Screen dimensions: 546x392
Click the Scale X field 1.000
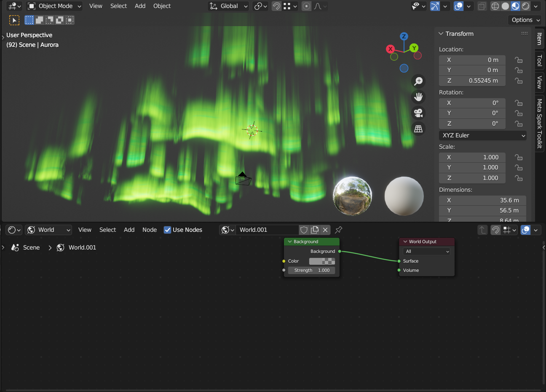pyautogui.click(x=472, y=157)
